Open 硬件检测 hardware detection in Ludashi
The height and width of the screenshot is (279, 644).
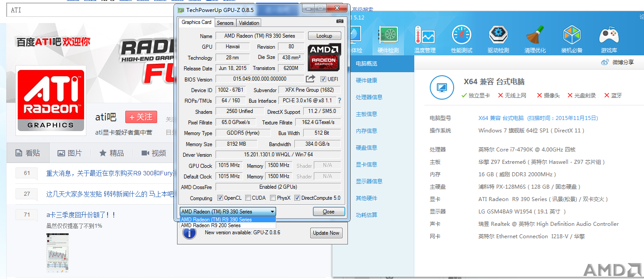click(x=388, y=39)
